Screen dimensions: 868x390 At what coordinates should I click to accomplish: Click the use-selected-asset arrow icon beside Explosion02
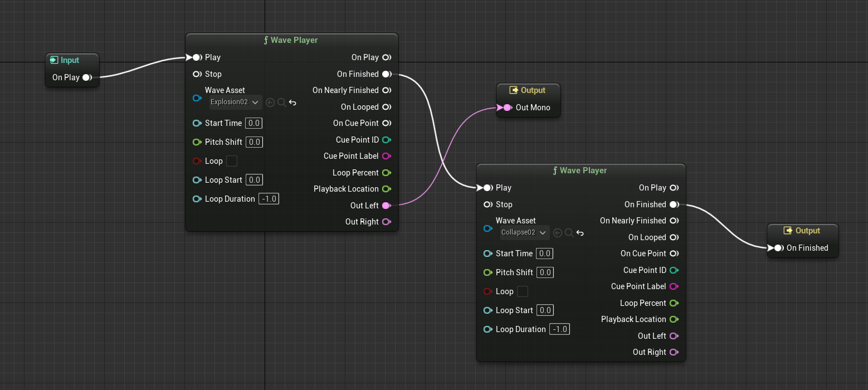[x=270, y=103]
